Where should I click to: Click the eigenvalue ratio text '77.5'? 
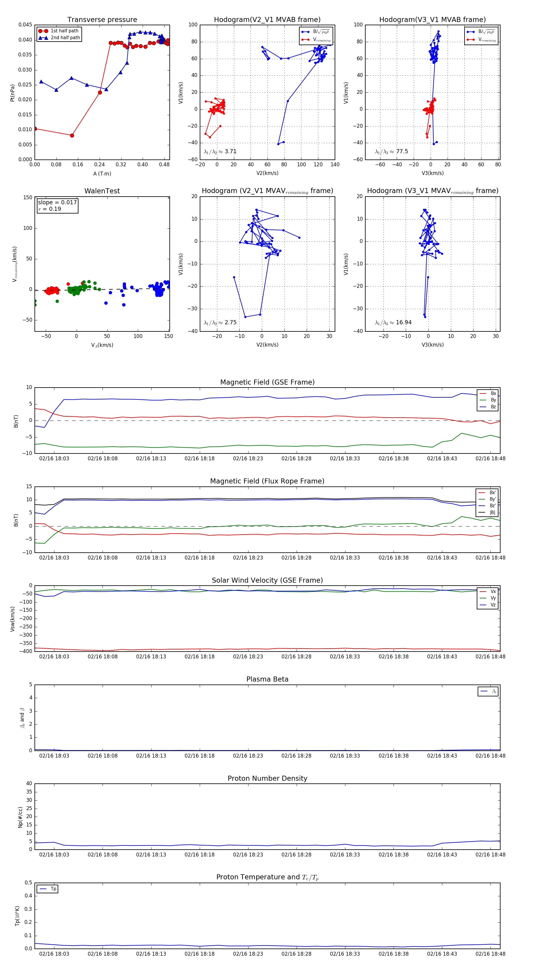click(402, 151)
